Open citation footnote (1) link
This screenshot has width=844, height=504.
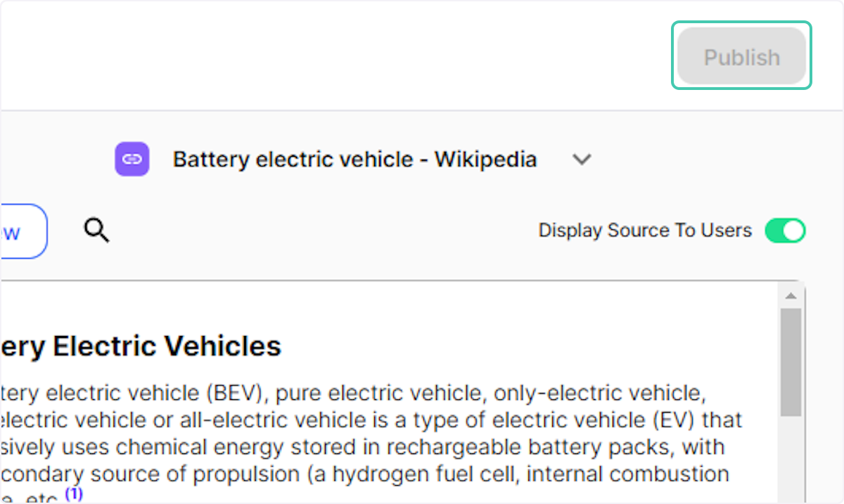click(74, 494)
